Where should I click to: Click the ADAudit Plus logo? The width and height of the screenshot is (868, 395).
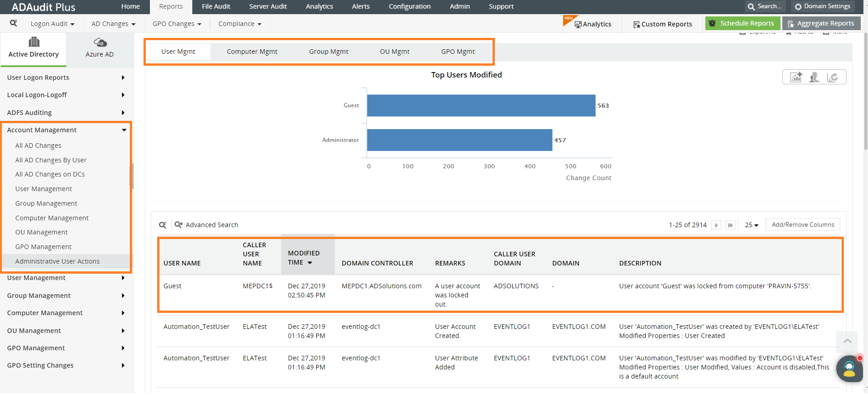[x=43, y=7]
